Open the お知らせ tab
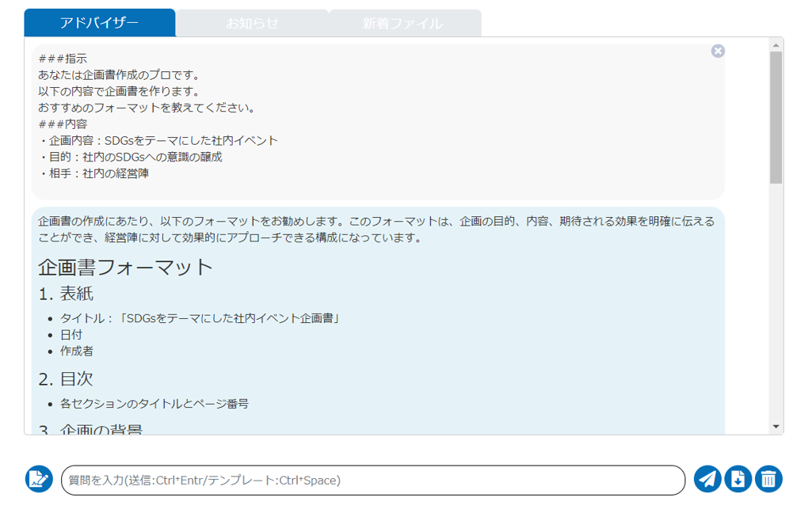Screen dimensions: 812x513 (252, 23)
